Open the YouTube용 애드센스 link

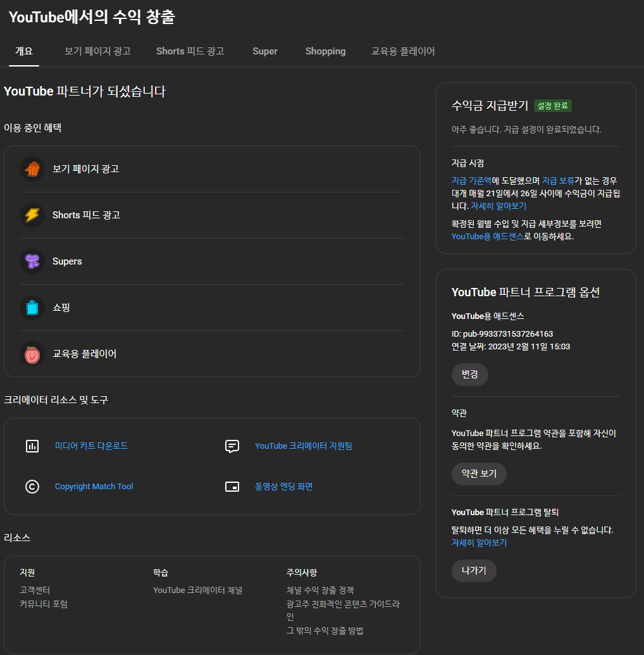tap(487, 236)
